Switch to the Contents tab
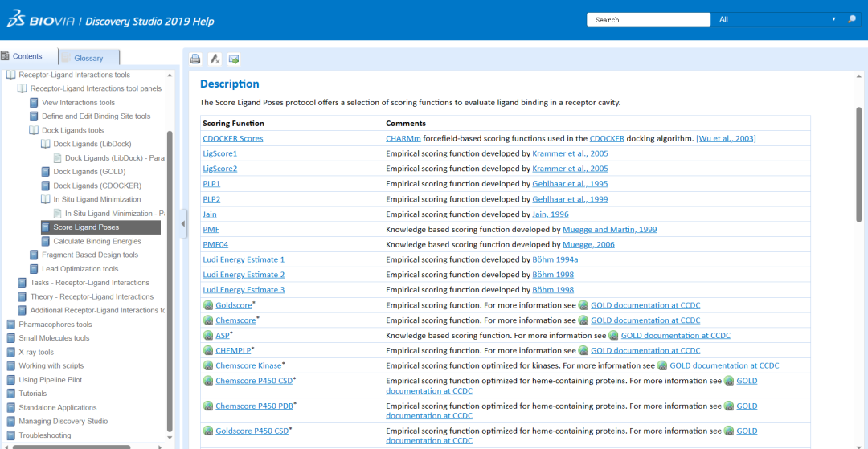868x449 pixels. pyautogui.click(x=27, y=56)
